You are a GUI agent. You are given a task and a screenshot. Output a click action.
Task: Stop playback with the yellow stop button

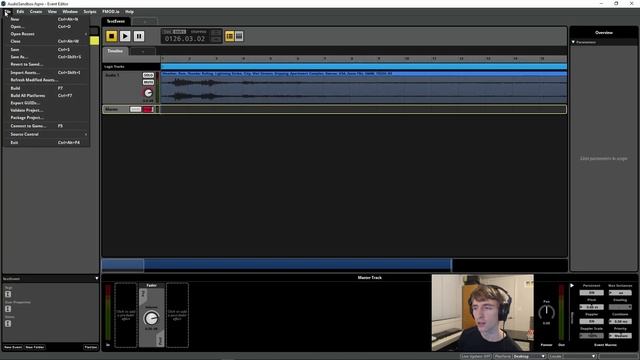coord(111,36)
